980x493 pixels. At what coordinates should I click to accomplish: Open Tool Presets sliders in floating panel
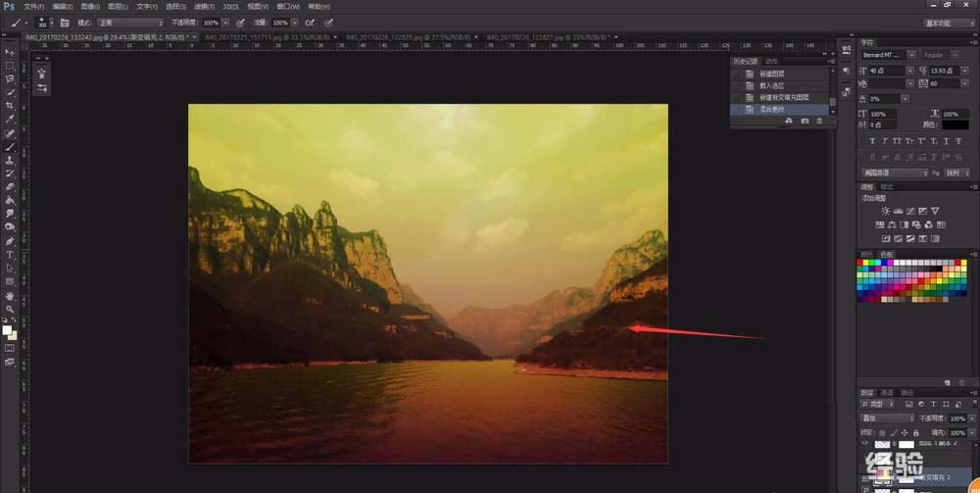click(42, 88)
